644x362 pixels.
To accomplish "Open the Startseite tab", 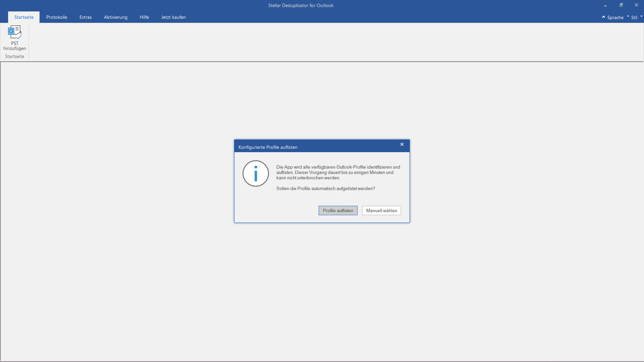I will tap(24, 17).
